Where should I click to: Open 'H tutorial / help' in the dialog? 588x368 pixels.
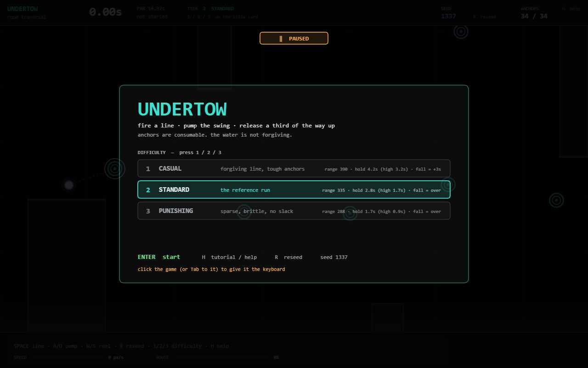tap(229, 257)
